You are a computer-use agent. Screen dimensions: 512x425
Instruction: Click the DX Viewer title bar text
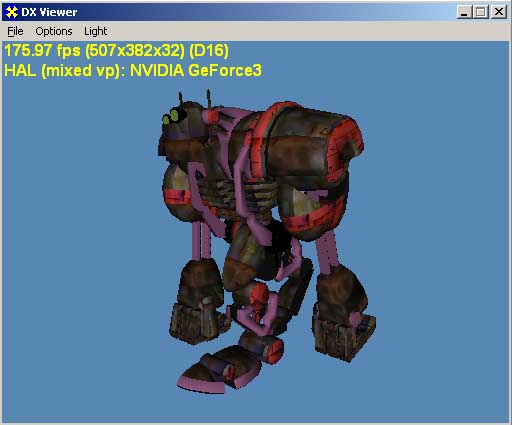[49, 12]
